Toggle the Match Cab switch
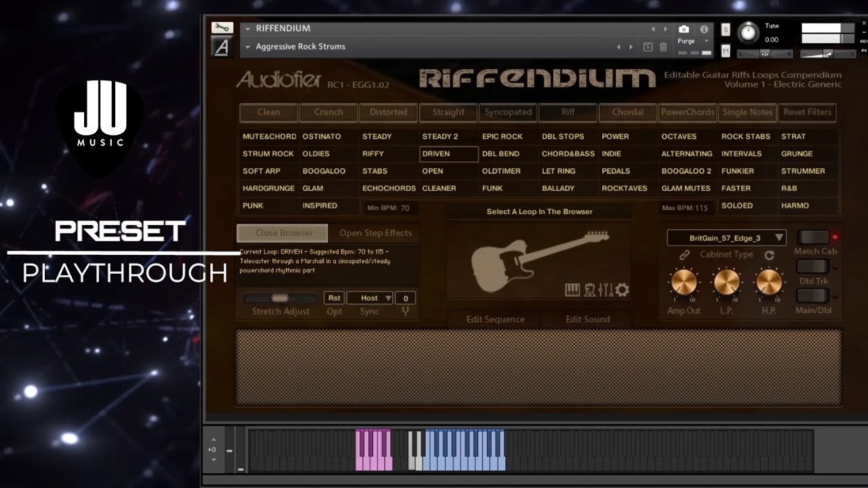Image resolution: width=868 pixels, height=488 pixels. [x=812, y=237]
